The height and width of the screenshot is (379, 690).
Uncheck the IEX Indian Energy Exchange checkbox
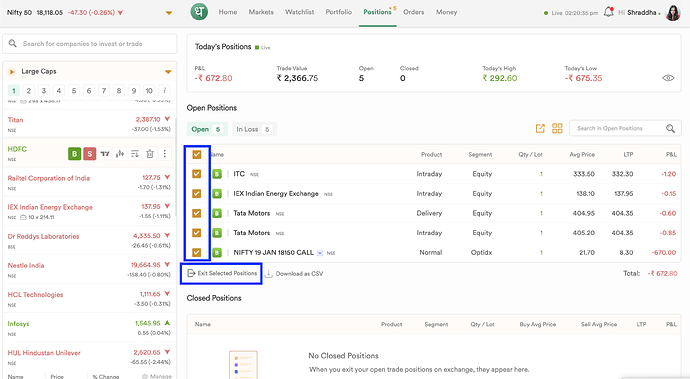coord(197,193)
